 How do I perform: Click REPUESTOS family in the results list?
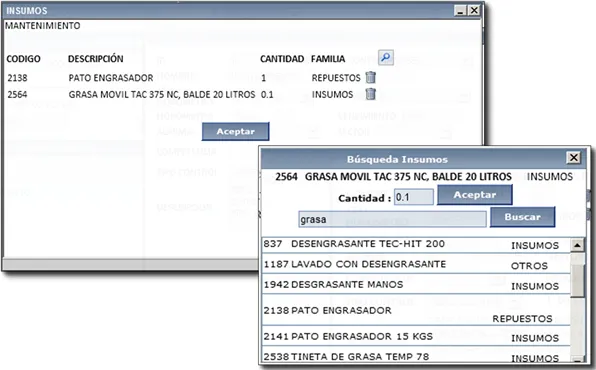(523, 319)
